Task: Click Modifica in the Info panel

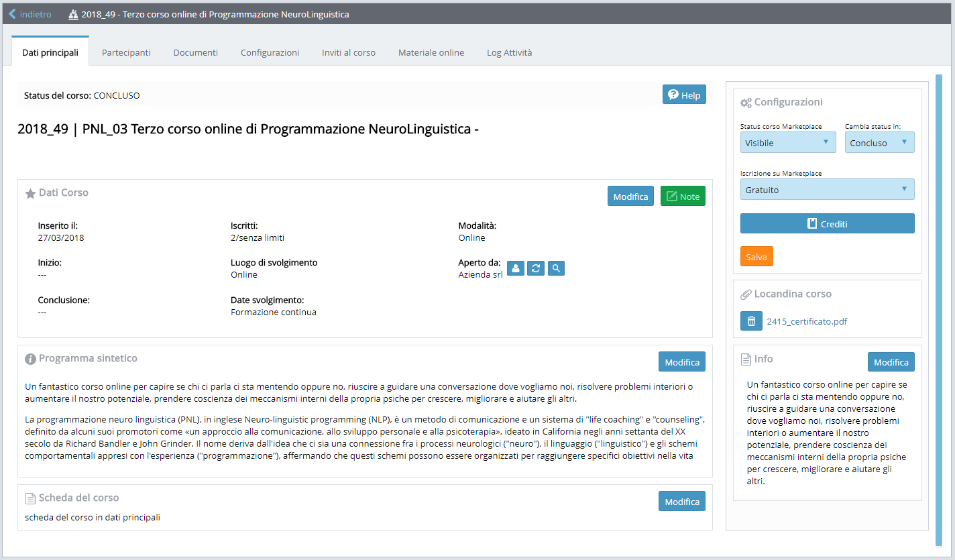Action: pos(891,361)
